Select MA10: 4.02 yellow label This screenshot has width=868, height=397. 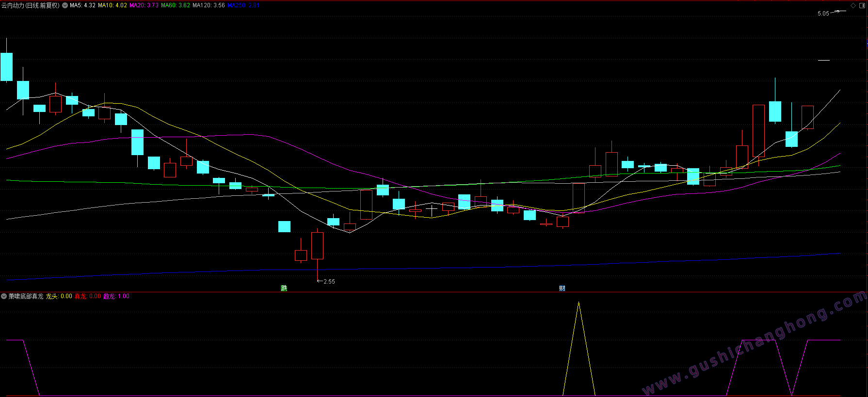point(113,5)
